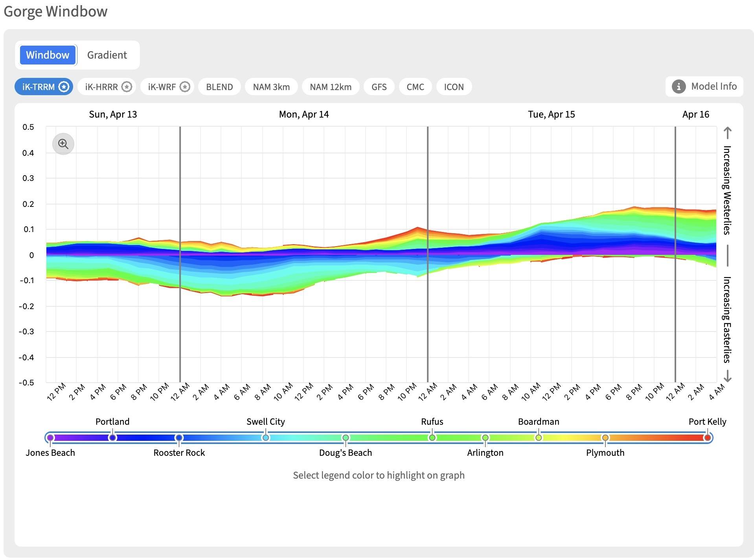Switch to the NAM 3km model
Screen dimensions: 754x560
271,87
